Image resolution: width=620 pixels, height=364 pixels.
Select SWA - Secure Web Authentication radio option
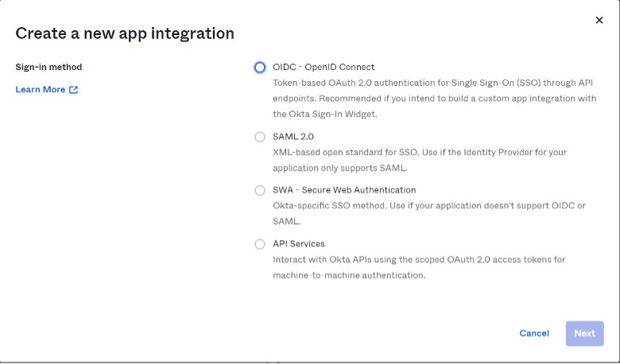[x=260, y=190]
